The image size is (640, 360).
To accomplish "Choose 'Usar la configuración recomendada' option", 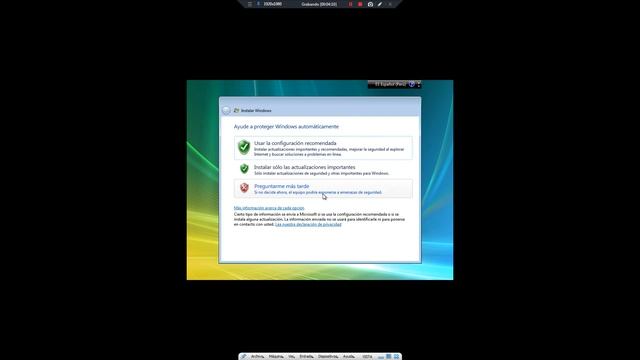I will (x=323, y=148).
